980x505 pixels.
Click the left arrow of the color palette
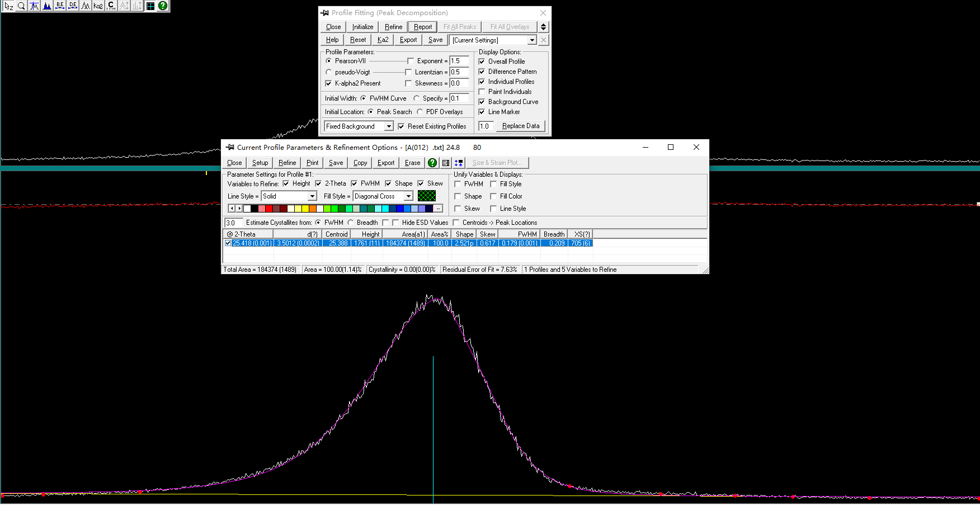[232, 209]
